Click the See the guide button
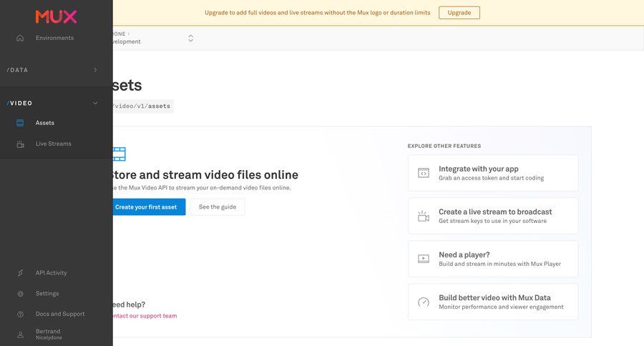This screenshot has width=644, height=346. click(x=218, y=207)
